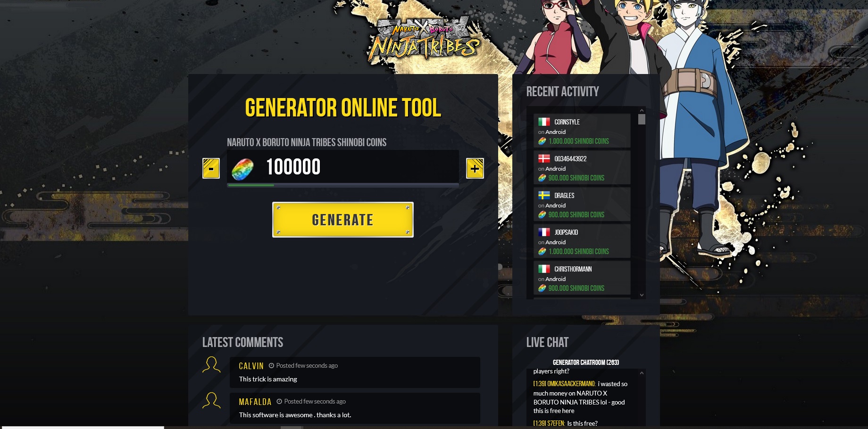868x429 pixels.
Task: Click the plus button to increase coins
Action: coord(475,168)
